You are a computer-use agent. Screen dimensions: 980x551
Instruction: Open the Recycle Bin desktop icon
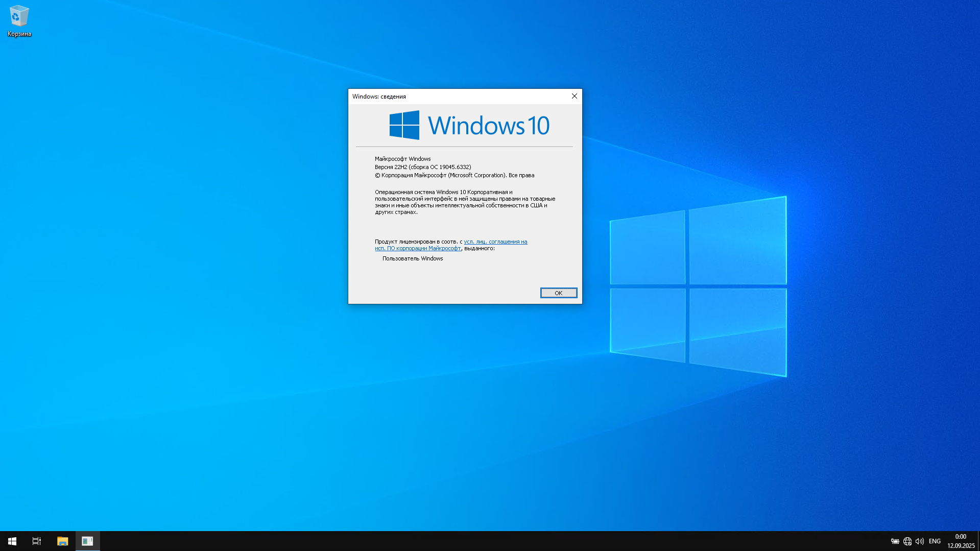tap(19, 21)
